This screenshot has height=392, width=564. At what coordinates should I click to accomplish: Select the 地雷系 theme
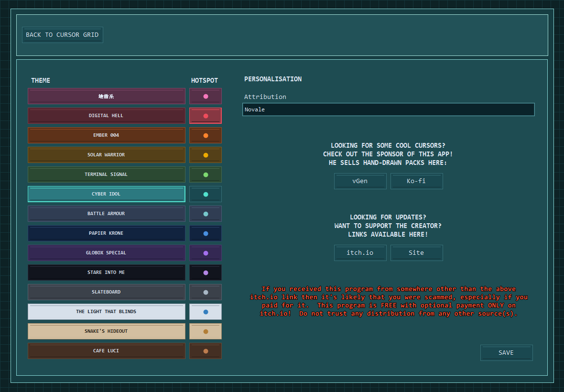point(107,97)
